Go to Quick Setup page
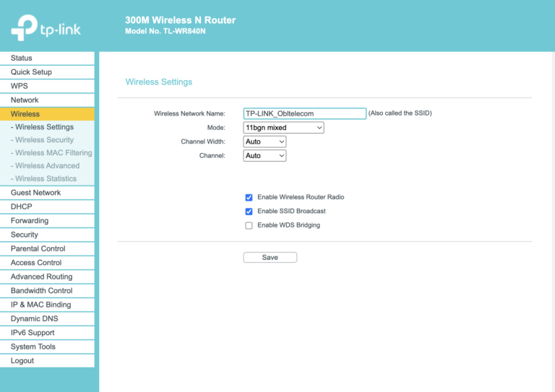The height and width of the screenshot is (392, 555). (31, 72)
